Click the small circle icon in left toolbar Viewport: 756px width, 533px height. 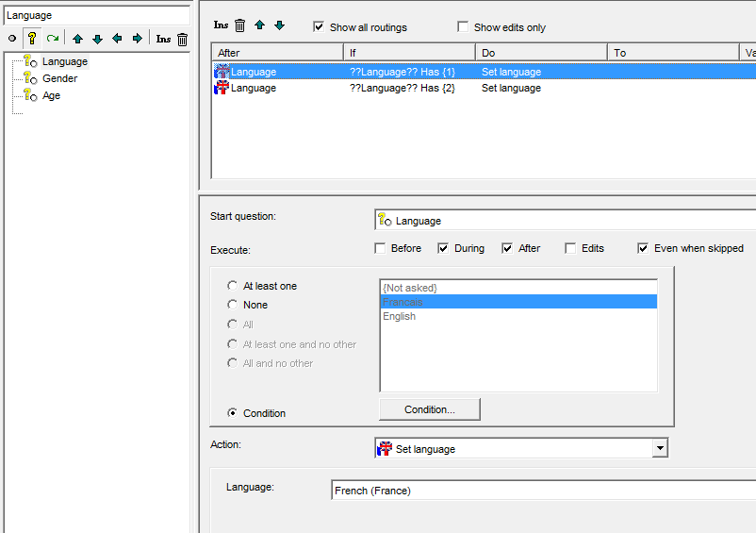(12, 39)
